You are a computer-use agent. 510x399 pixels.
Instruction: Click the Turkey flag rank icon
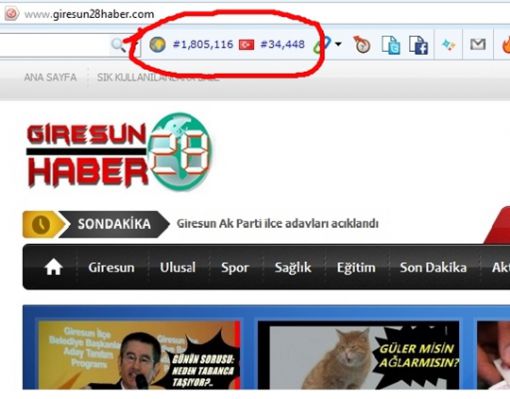click(x=246, y=44)
